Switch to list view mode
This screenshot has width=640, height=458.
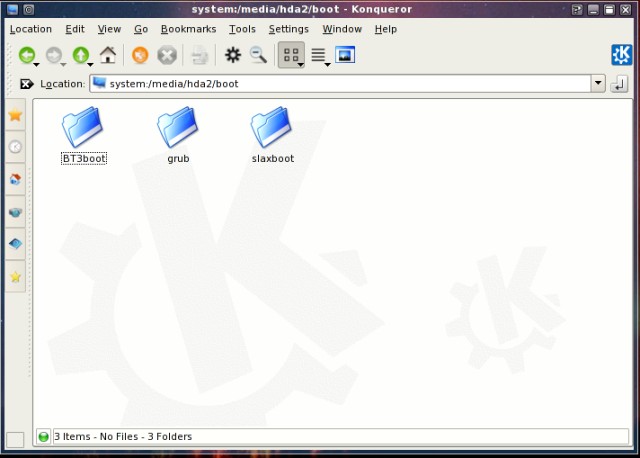(318, 55)
